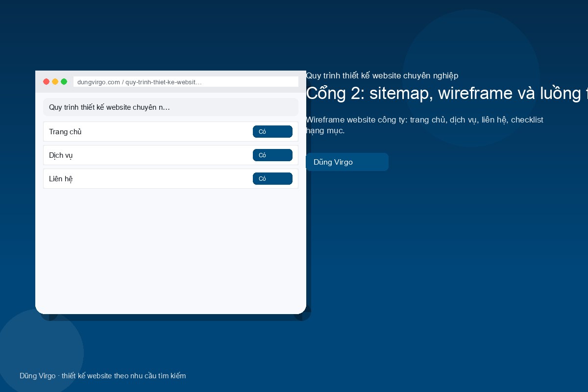Screen dimensions: 588x392
Task: Click the 'Dũng Virgo' button
Action: coord(347,162)
